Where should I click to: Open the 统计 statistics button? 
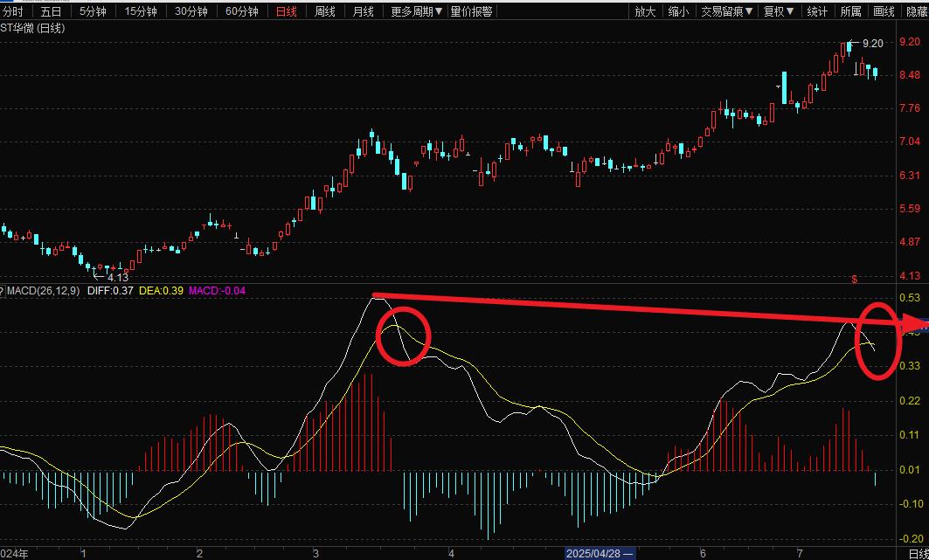pyautogui.click(x=818, y=11)
